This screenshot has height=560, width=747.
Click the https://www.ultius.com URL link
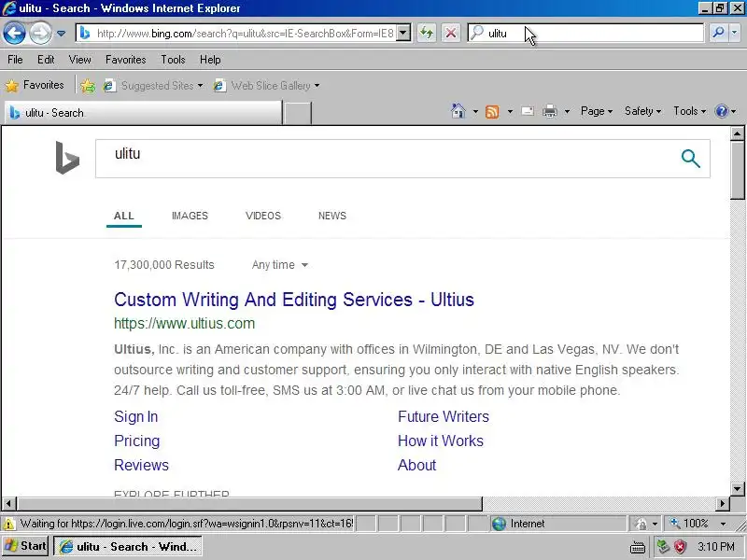click(184, 323)
